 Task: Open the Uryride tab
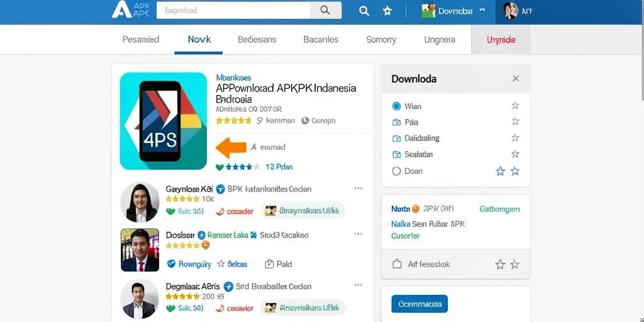tap(501, 40)
